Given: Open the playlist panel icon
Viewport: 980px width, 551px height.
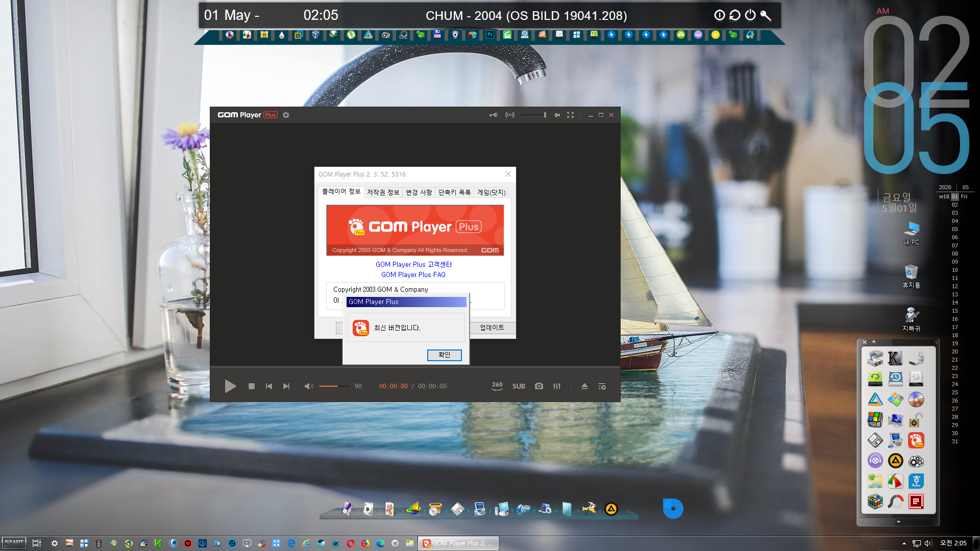Looking at the screenshot, I should (x=602, y=386).
